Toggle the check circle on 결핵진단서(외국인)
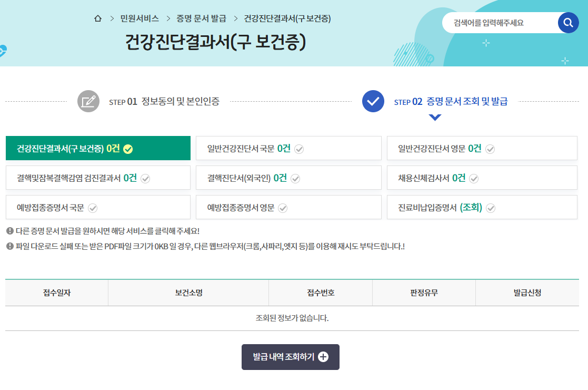 pyautogui.click(x=296, y=178)
